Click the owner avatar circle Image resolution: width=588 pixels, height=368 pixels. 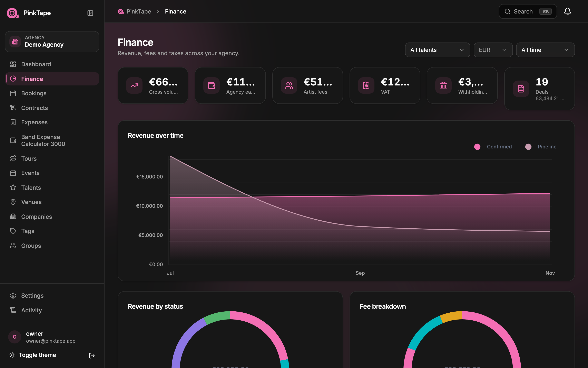point(14,337)
